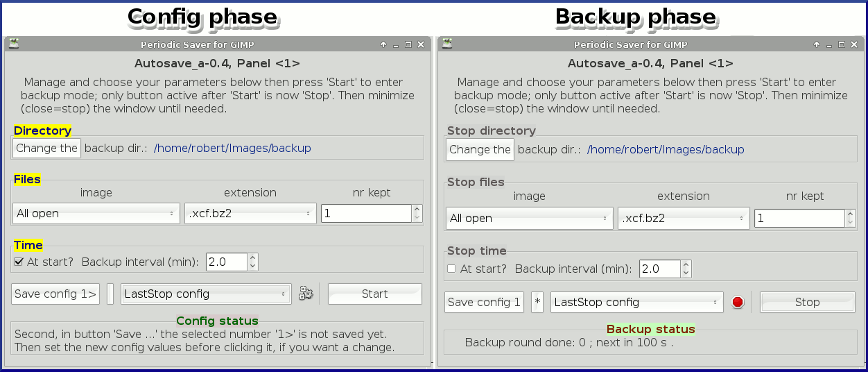Increase 'nr kept' value in Backup phase

coord(850,214)
